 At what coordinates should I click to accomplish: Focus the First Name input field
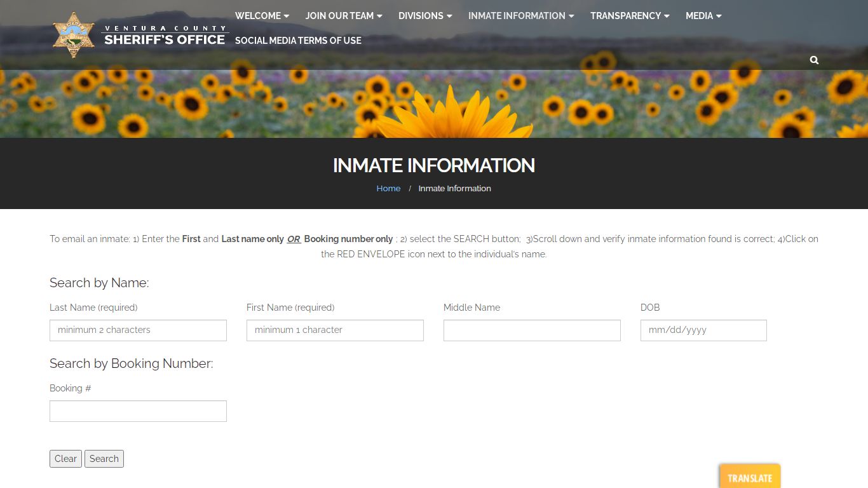coord(335,330)
